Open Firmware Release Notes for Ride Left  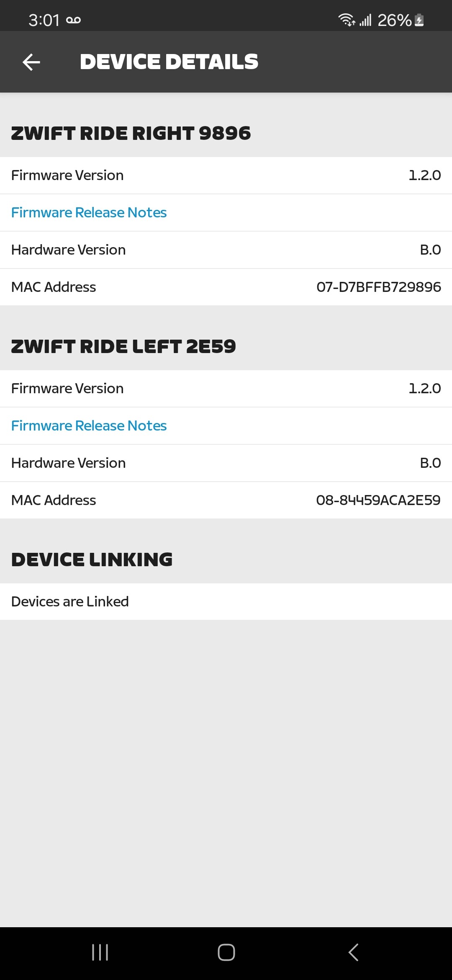pyautogui.click(x=89, y=426)
